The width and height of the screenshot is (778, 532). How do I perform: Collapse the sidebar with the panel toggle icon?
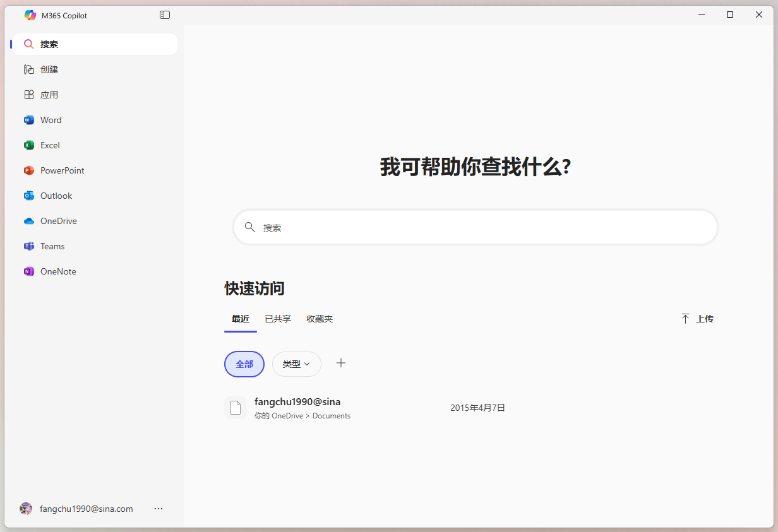(165, 15)
